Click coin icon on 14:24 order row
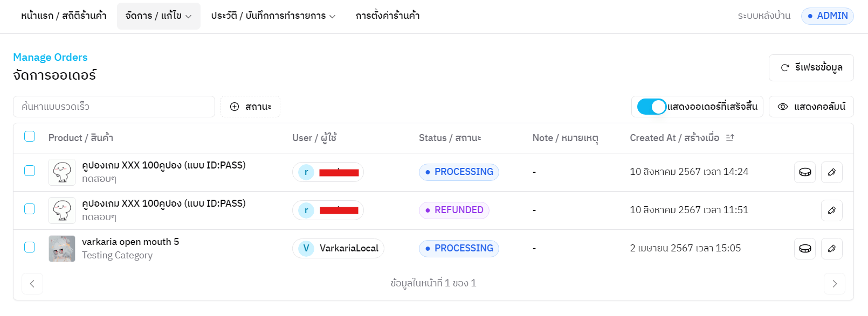The height and width of the screenshot is (316, 868). [x=804, y=172]
